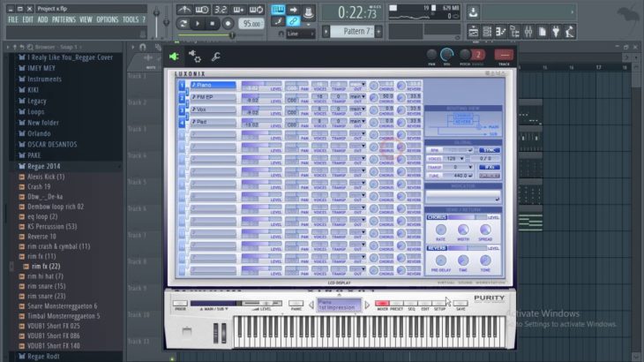Adjust the plugin VOL knob

[x=447, y=55]
